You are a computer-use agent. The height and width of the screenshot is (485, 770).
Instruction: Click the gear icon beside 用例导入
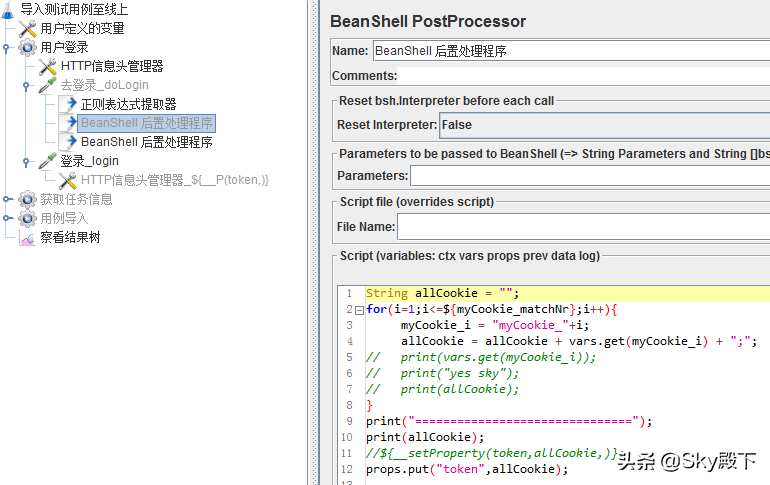pyautogui.click(x=28, y=218)
